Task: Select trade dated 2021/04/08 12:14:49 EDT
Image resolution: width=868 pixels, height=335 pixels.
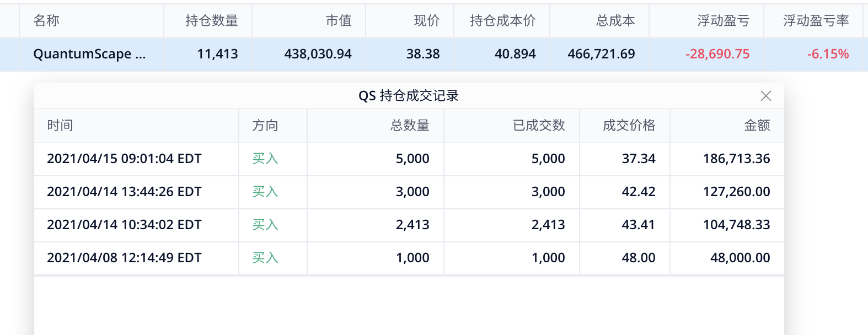Action: pos(124,258)
